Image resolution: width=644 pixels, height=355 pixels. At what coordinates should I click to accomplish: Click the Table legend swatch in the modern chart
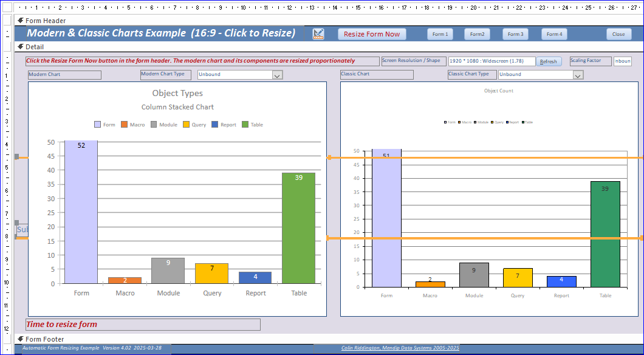(x=245, y=125)
